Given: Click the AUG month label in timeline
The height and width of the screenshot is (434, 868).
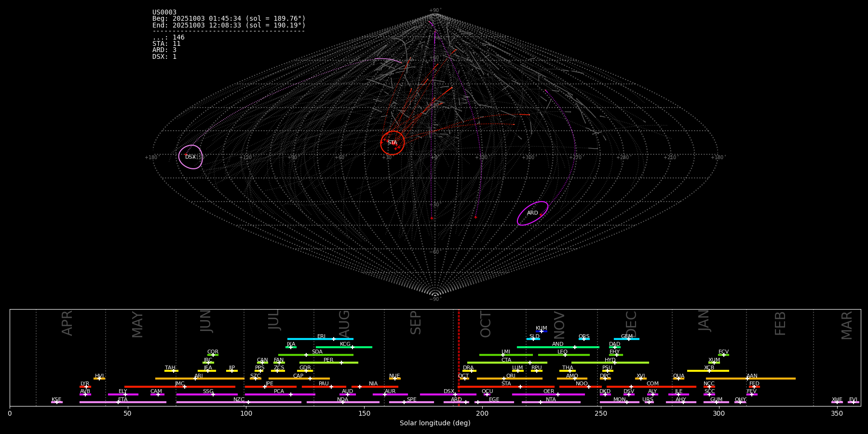Looking at the screenshot, I should (x=344, y=323).
